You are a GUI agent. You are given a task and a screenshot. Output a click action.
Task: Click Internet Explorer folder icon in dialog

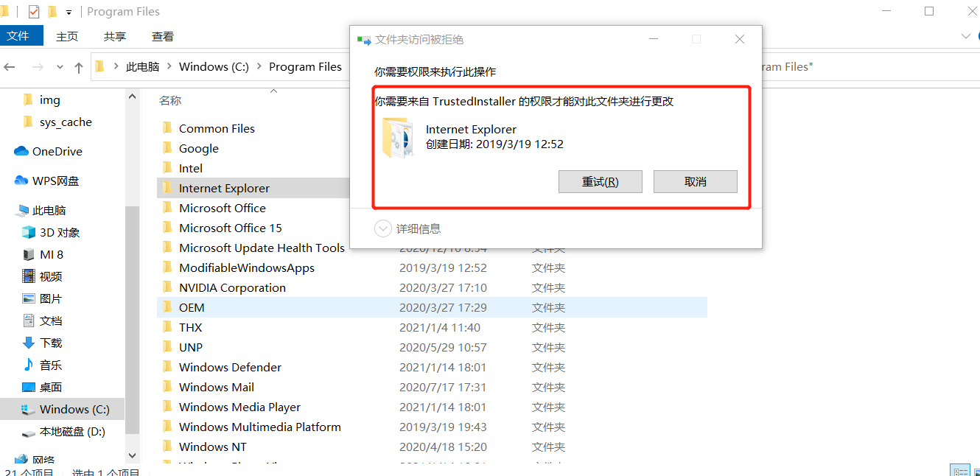coord(399,137)
